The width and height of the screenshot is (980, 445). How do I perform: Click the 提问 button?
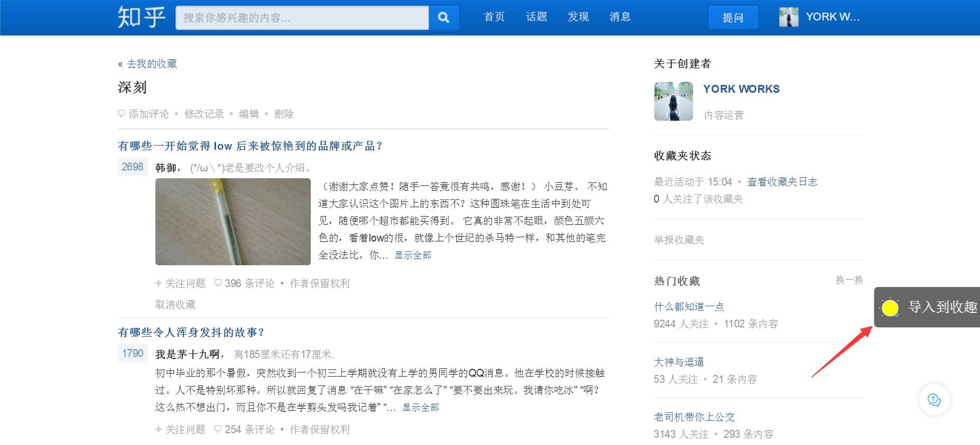pyautogui.click(x=733, y=18)
